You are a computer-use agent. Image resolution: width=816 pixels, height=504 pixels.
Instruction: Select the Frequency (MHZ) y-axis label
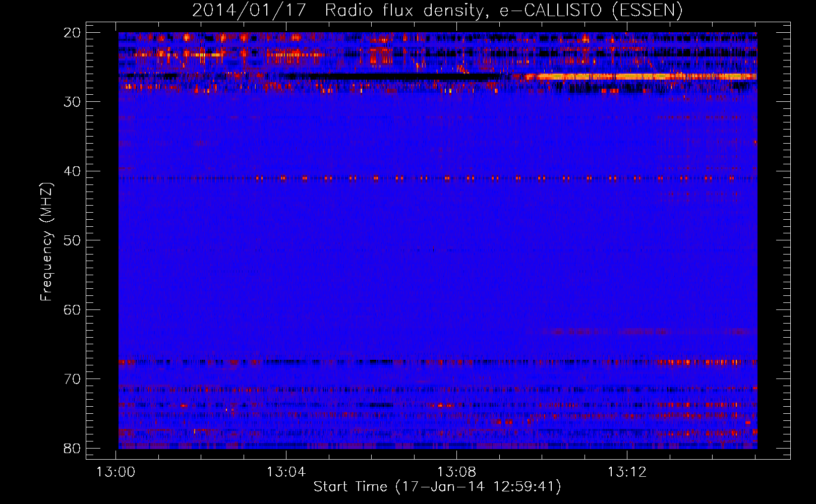46,242
